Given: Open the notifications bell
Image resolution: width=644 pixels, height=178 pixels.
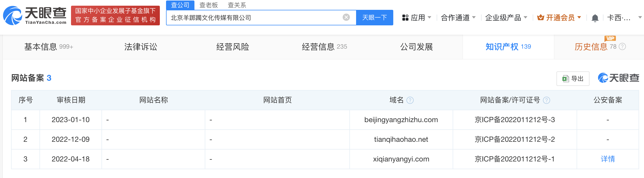Looking at the screenshot, I should point(595,18).
